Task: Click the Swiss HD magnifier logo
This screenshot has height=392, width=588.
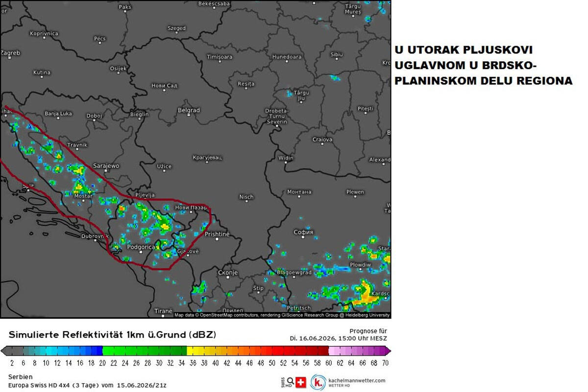Action: click(288, 382)
